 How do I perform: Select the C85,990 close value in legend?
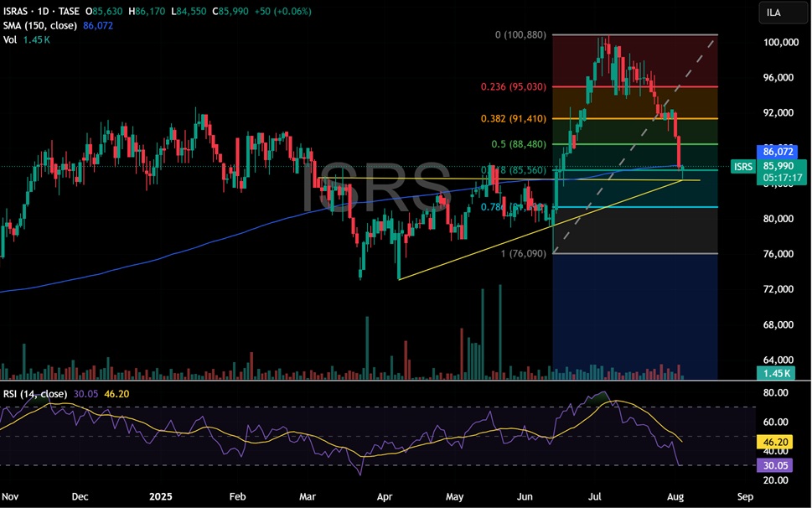(230, 11)
